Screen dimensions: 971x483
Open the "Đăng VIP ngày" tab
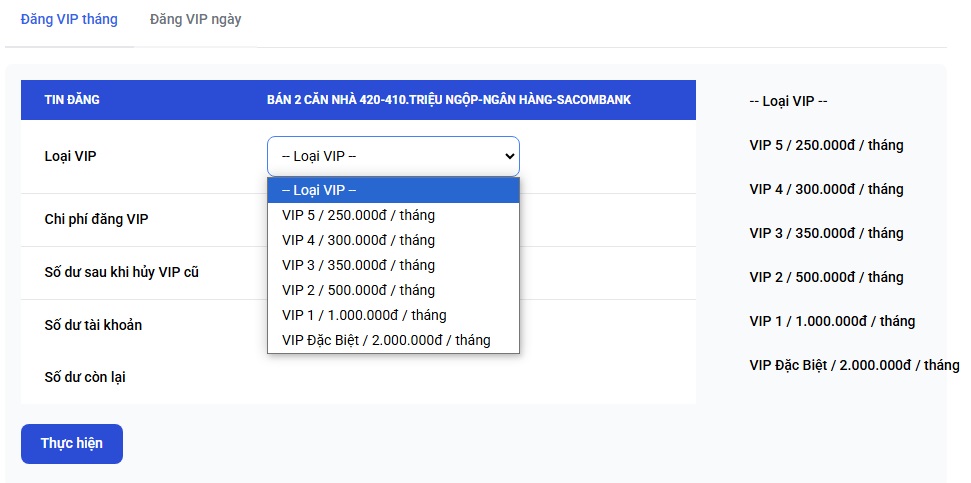[195, 19]
